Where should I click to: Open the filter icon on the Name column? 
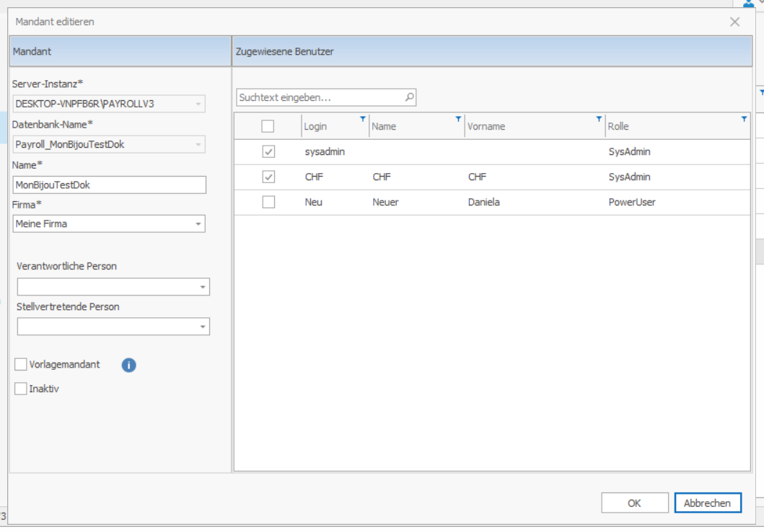click(457, 119)
